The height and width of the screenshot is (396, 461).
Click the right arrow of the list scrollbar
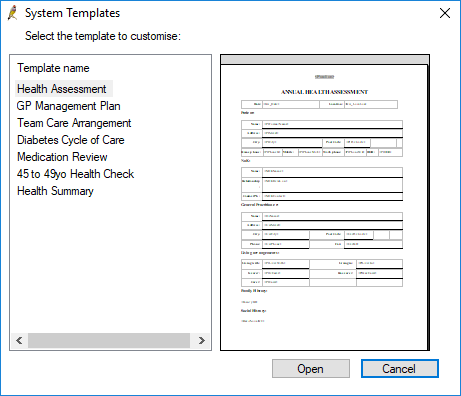[x=201, y=340]
